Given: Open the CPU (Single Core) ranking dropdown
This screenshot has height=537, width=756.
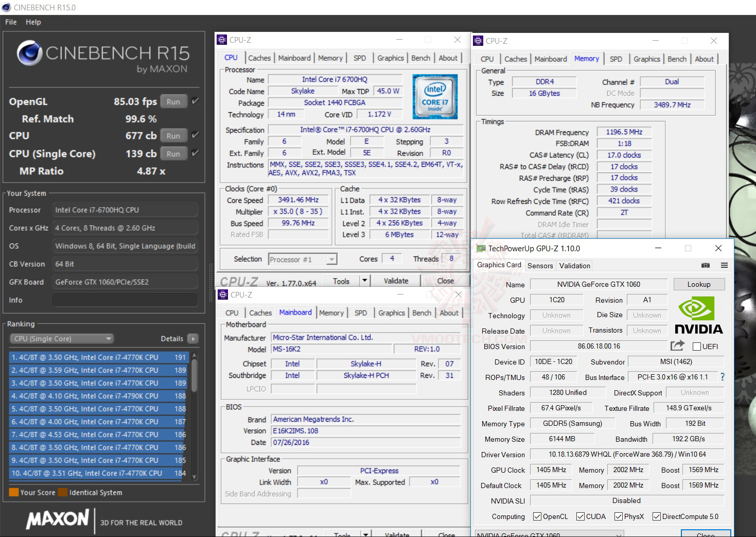Looking at the screenshot, I should coord(61,339).
